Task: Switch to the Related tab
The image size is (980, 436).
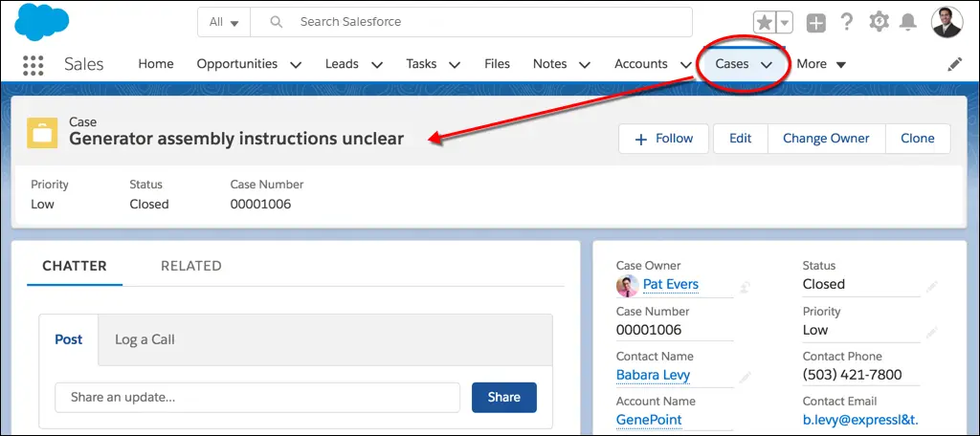Action: pyautogui.click(x=191, y=266)
